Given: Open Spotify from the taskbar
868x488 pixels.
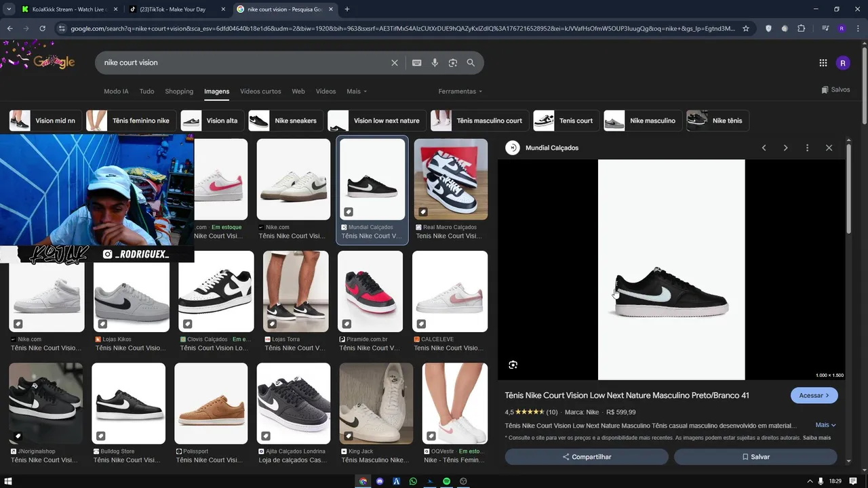Looking at the screenshot, I should 447,481.
